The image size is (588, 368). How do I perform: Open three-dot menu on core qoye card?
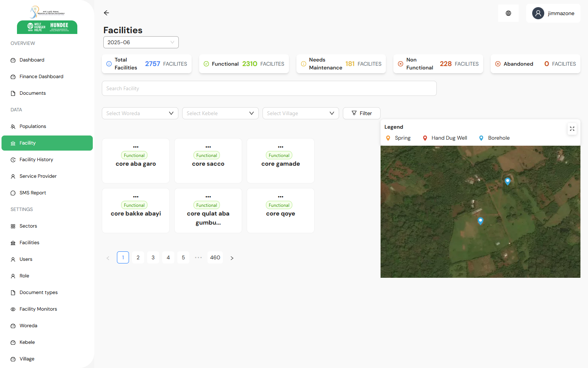pyautogui.click(x=281, y=197)
